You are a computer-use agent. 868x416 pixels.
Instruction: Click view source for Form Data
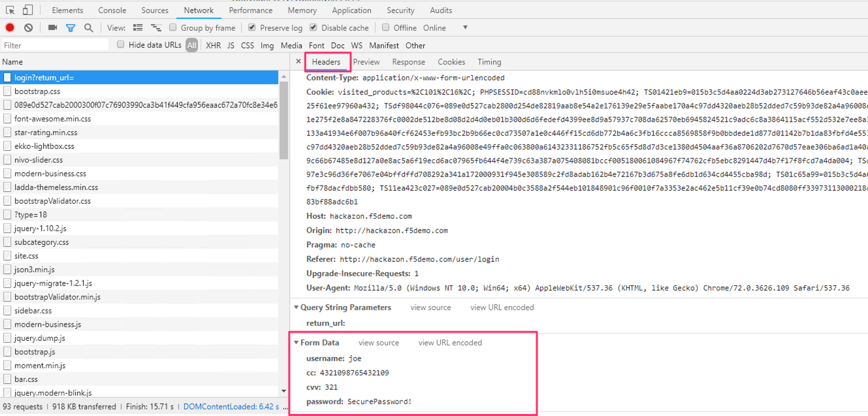click(x=379, y=342)
